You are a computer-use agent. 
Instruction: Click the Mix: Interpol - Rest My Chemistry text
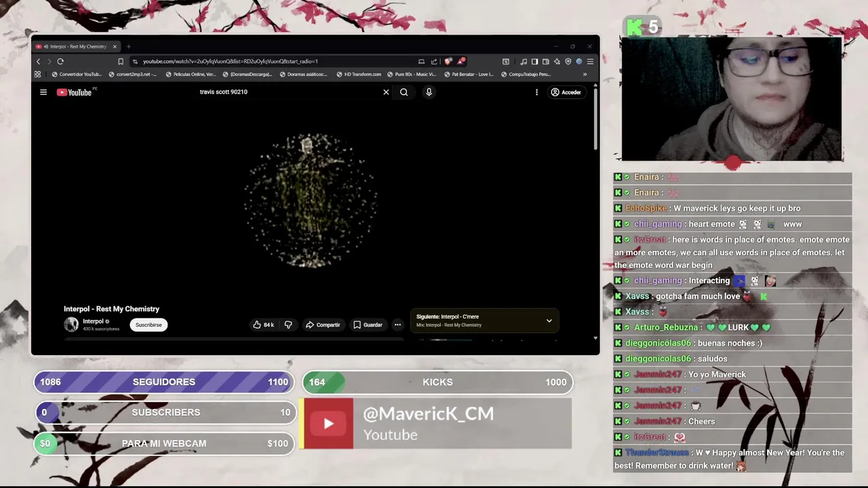(x=449, y=325)
